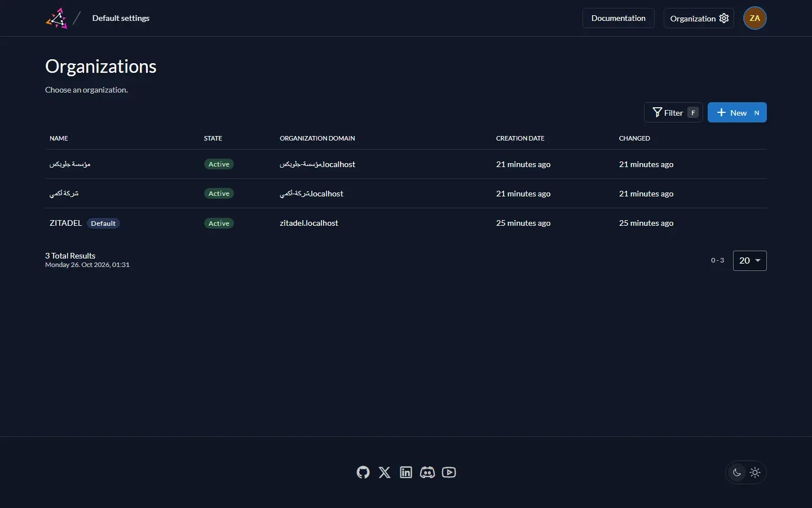Click Active state badge in ZITADEL row

(x=219, y=224)
